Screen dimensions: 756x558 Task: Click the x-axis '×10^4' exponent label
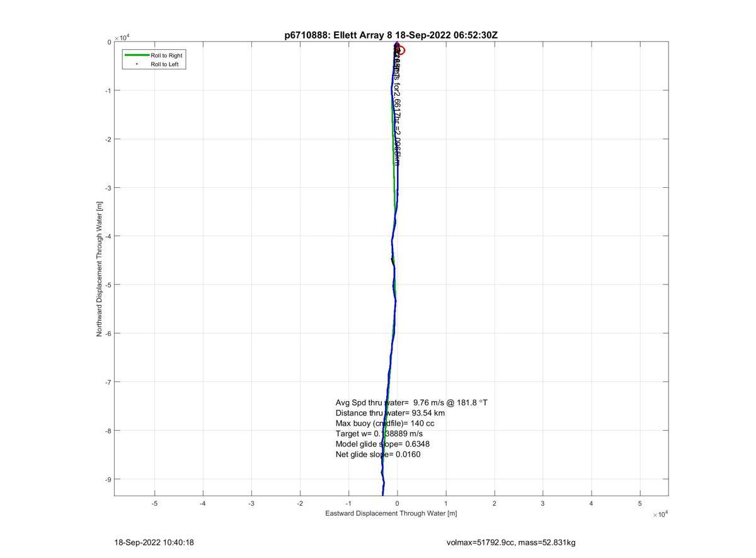661,514
